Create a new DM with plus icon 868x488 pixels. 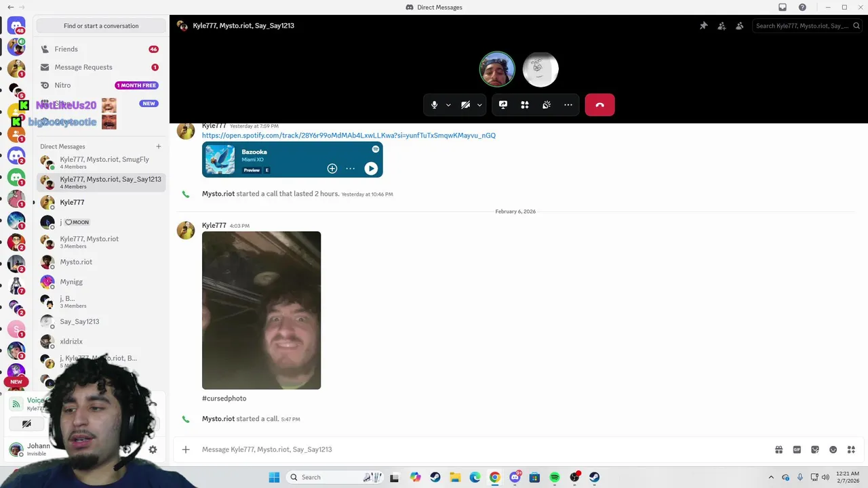[x=159, y=146]
